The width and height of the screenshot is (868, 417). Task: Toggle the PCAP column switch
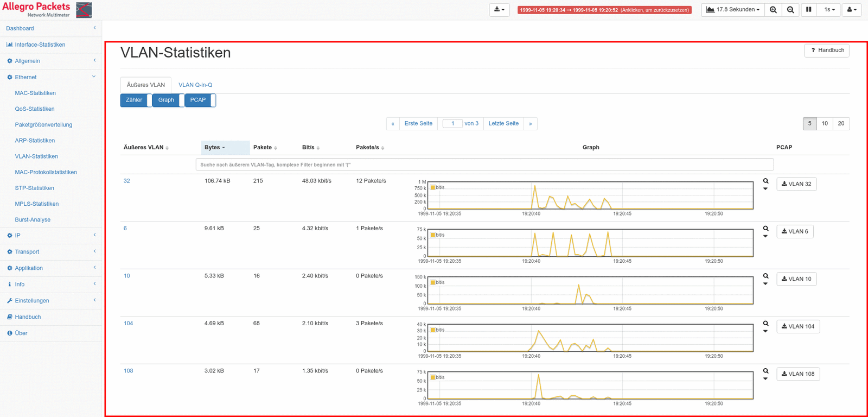point(200,100)
